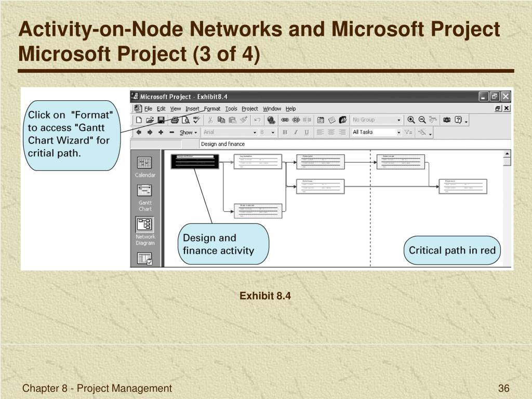532x399 pixels.
Task: Open Print Preview from the toolbar
Action: (x=185, y=120)
